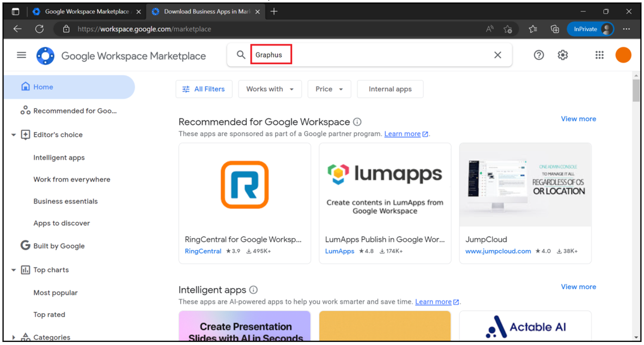Open the browser Collections icon
Viewport: 644px width, 345px height.
coord(554,29)
